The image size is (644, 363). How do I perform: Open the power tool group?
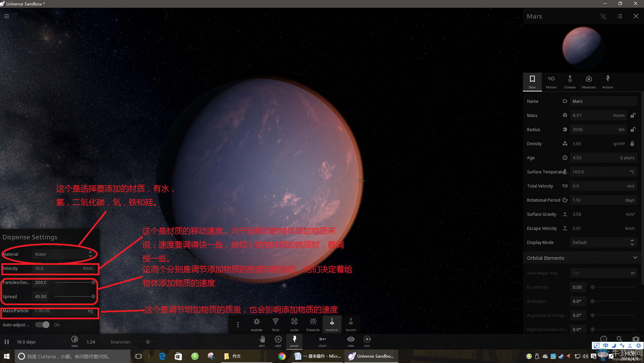(x=294, y=341)
